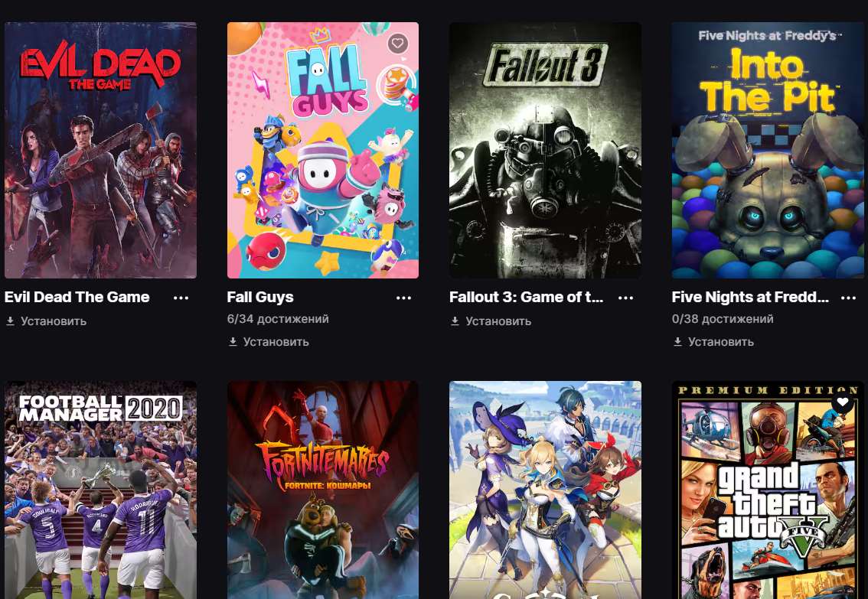Image resolution: width=868 pixels, height=599 pixels.
Task: Click the download icon under Five Nights at Freddy's
Action: tap(677, 342)
